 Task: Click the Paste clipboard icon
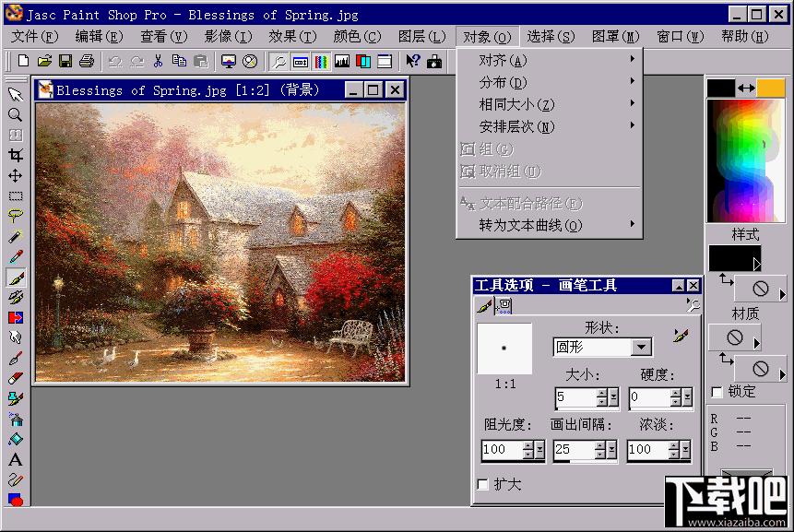click(201, 61)
